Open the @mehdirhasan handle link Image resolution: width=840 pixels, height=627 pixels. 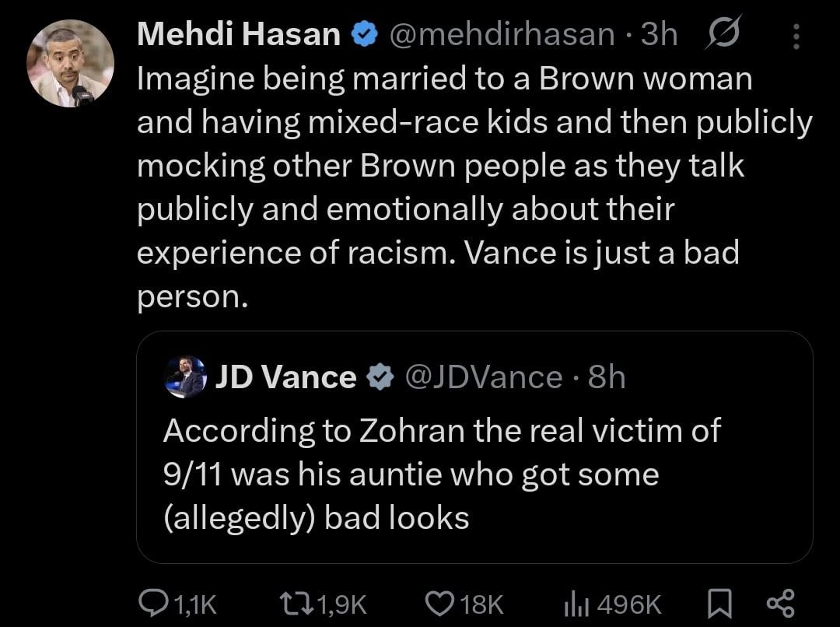pos(500,35)
